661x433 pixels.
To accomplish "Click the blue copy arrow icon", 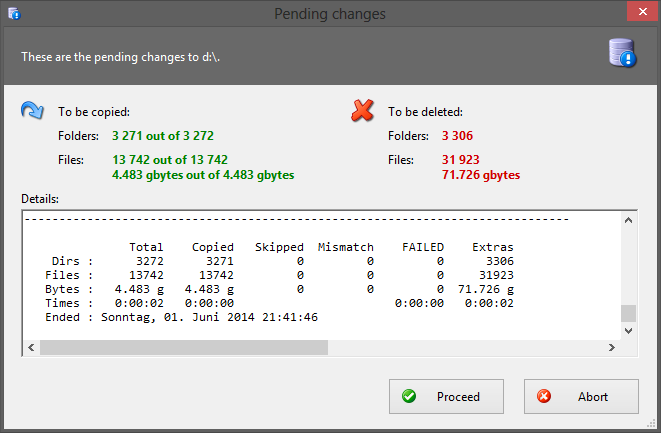I will (x=32, y=111).
